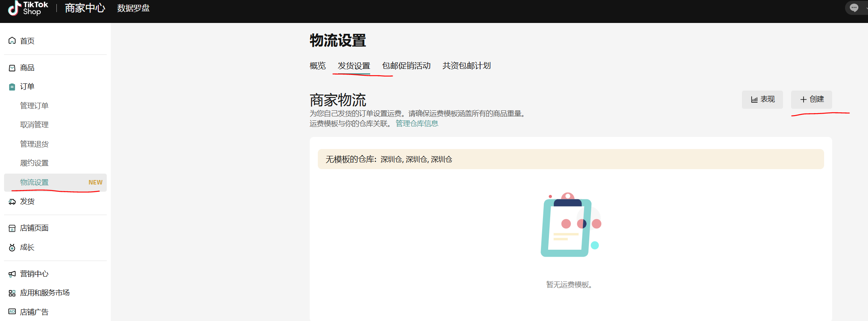
Task: Open 数据罗盘 in the top bar
Action: point(133,8)
